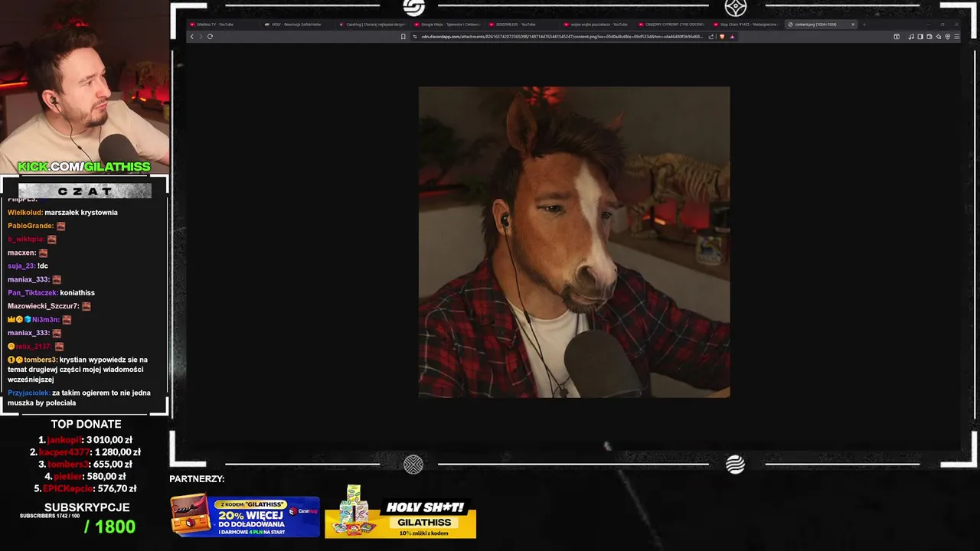Viewport: 980px width, 551px height.
Task: Click chat username tombers3 in chat message
Action: point(40,360)
